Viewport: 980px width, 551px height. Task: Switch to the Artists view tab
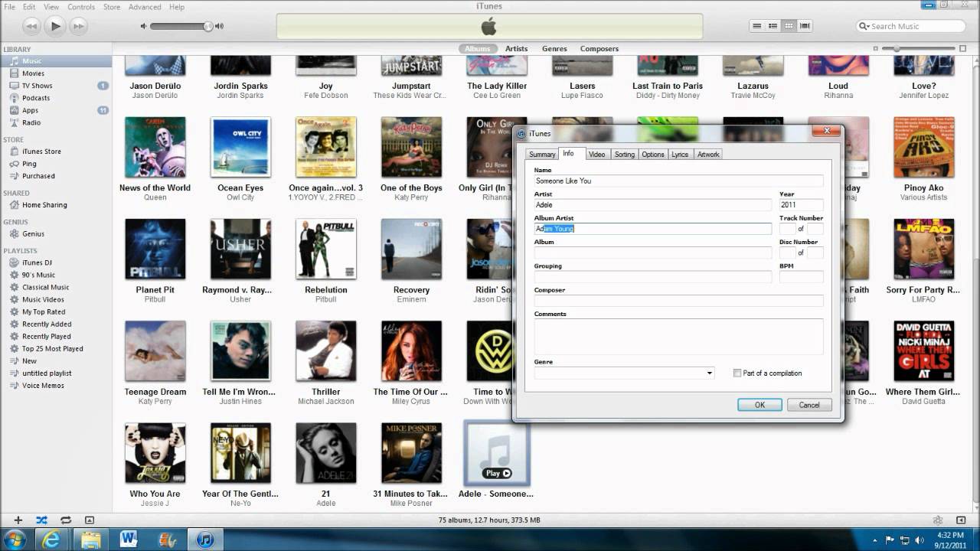pos(516,48)
